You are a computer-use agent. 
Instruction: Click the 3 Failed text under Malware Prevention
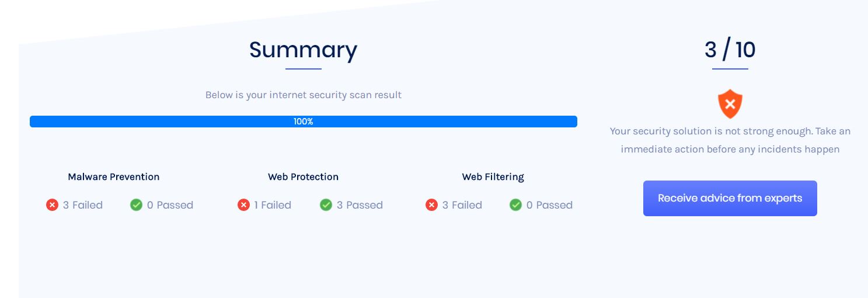click(x=83, y=205)
